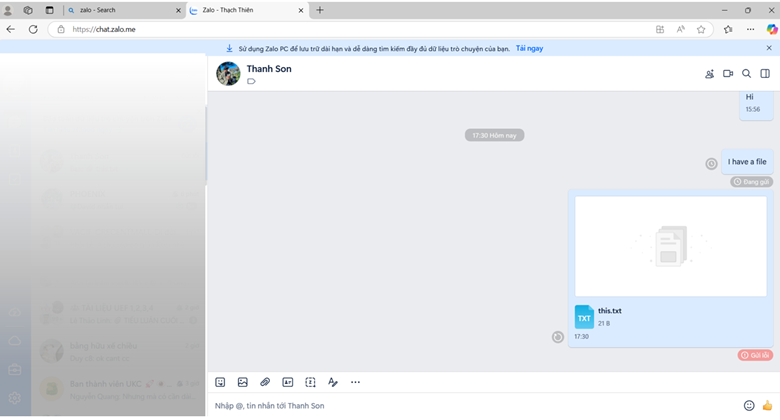Click the failed "Gửi lỗi" status badge
This screenshot has height=420, width=780.
pos(756,355)
